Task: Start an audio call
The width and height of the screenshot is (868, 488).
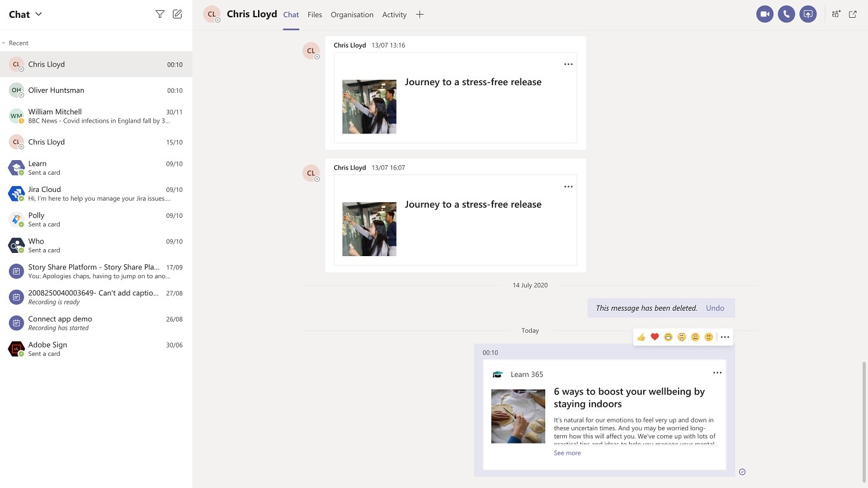Action: (787, 14)
